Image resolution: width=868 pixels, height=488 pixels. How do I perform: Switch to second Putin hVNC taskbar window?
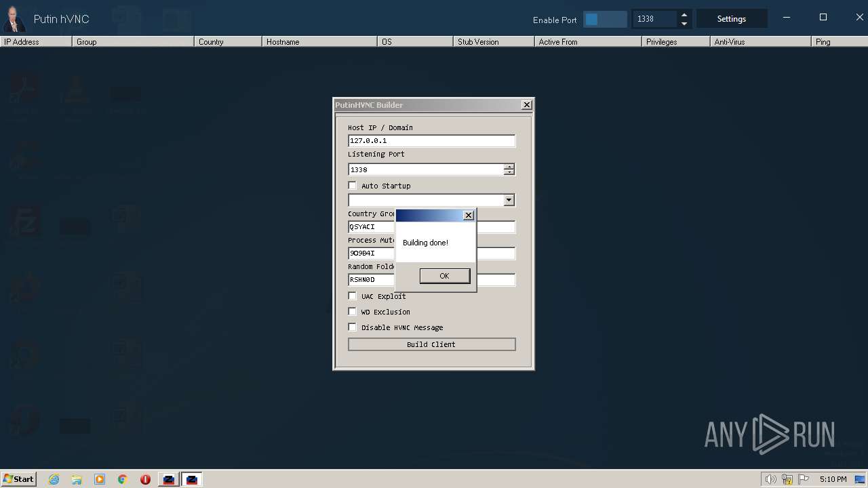192,479
